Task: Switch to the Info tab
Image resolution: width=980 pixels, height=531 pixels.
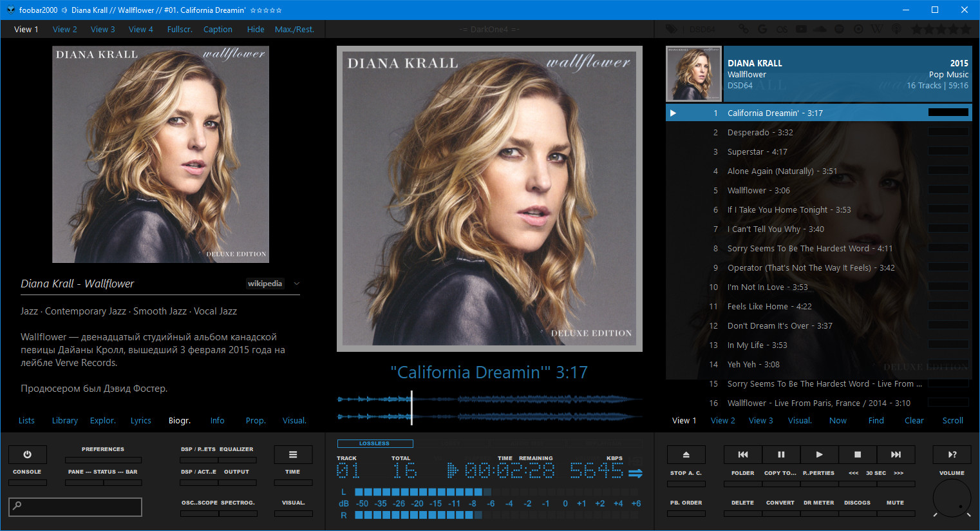Action: (x=218, y=421)
